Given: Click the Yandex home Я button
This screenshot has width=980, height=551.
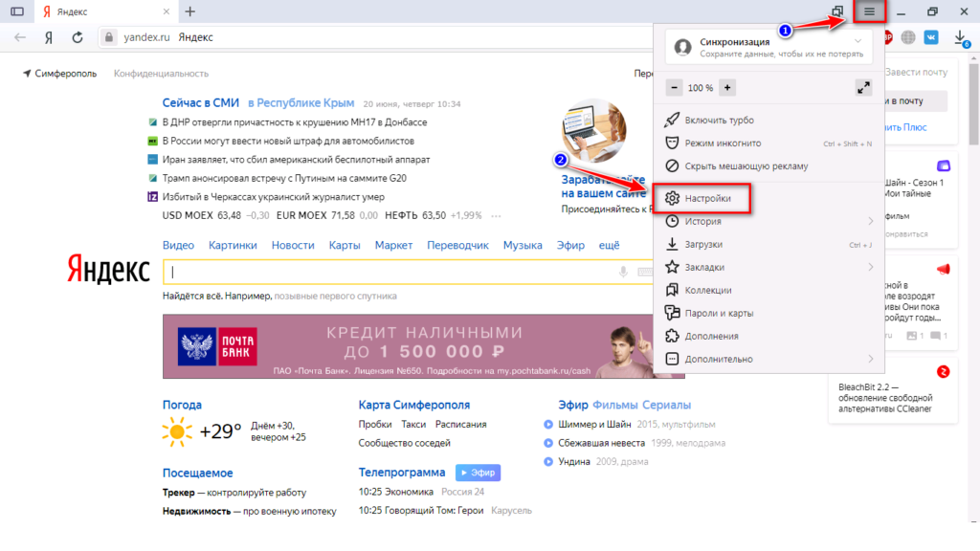Looking at the screenshot, I should 49,37.
